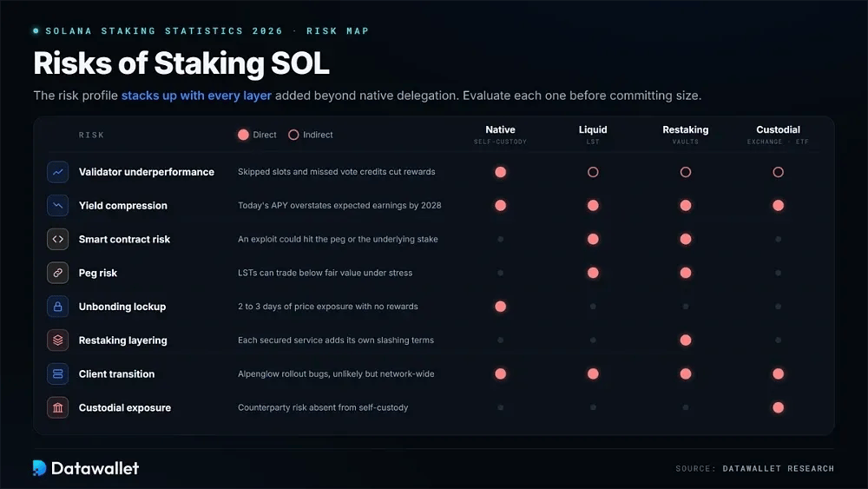Click the Client transition server icon
The image size is (868, 489).
pos(57,373)
